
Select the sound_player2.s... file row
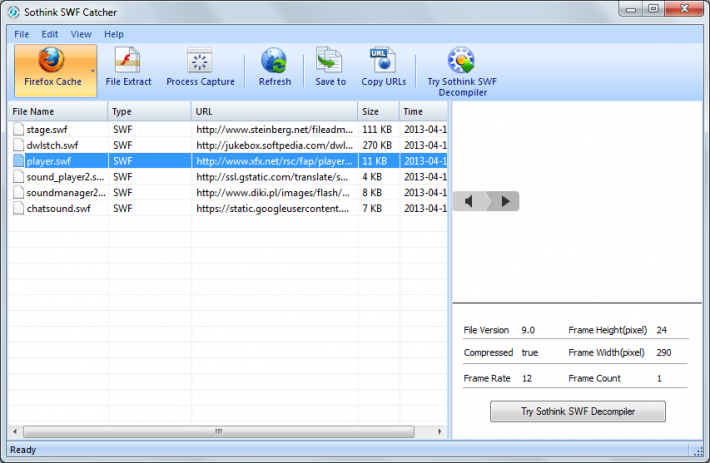tap(228, 177)
